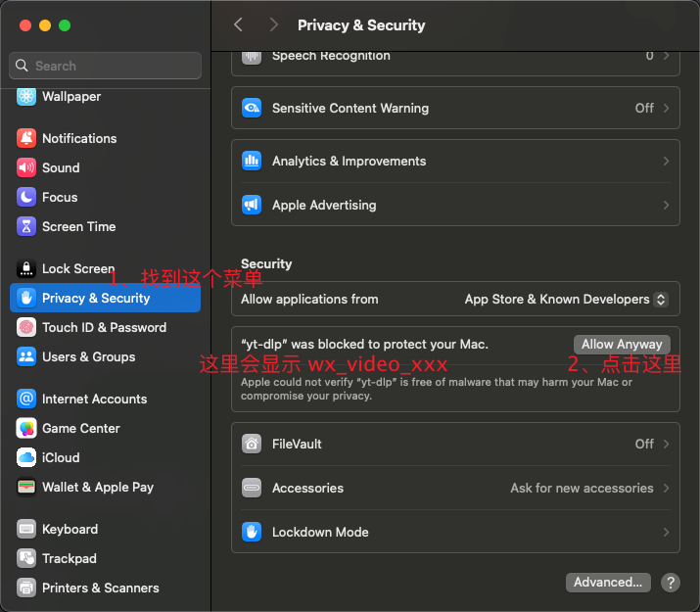Open Screen Time hourglass icon
The image size is (700, 612).
tap(26, 226)
